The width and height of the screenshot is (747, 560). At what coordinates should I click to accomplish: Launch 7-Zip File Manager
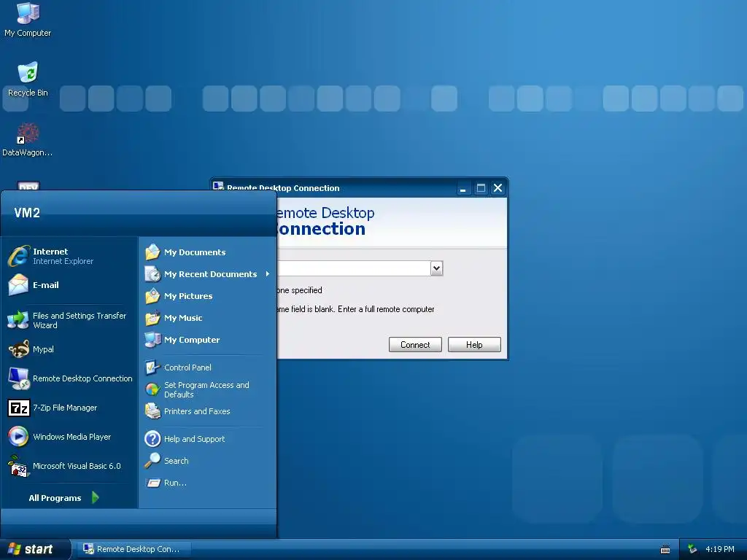pos(53,408)
